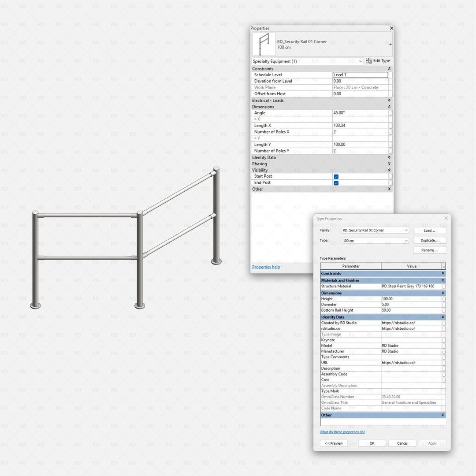This screenshot has width=476, height=476.
Task: Collapse Identity Data group in Type Parameters
Action: [443, 317]
